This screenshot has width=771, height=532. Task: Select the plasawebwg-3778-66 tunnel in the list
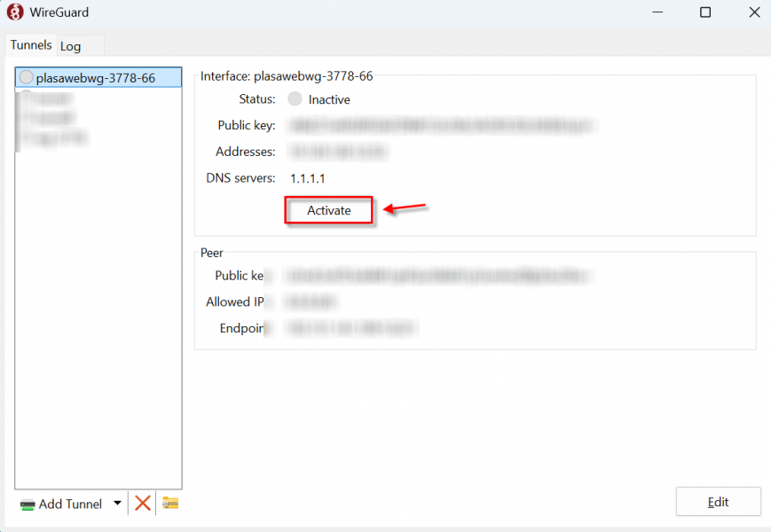point(98,78)
